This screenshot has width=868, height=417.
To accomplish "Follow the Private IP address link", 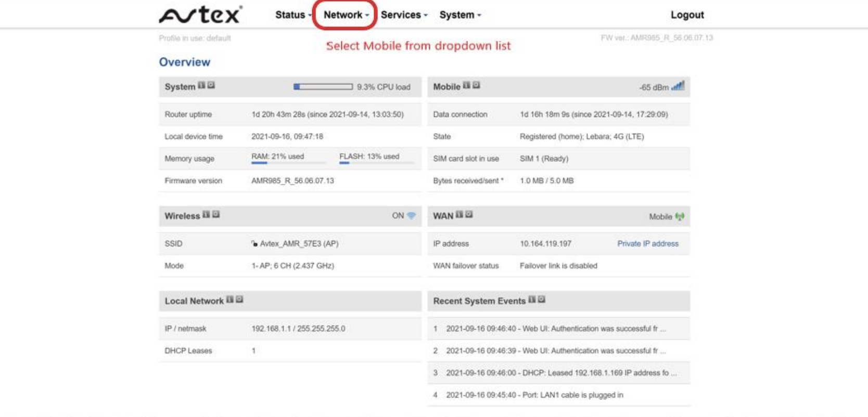I will [x=648, y=243].
